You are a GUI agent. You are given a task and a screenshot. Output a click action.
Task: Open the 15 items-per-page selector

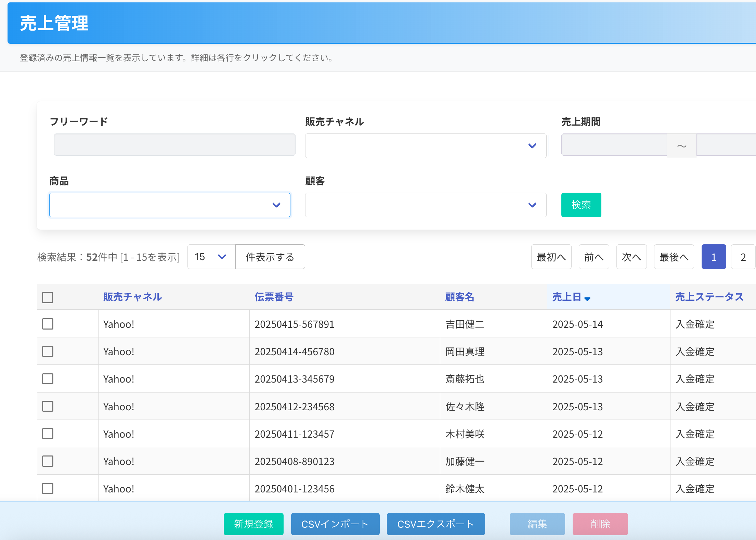click(x=211, y=257)
